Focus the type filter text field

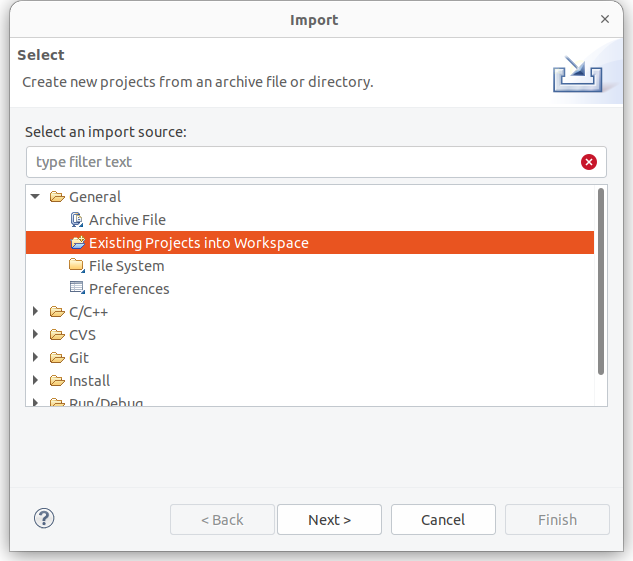[x=300, y=162]
